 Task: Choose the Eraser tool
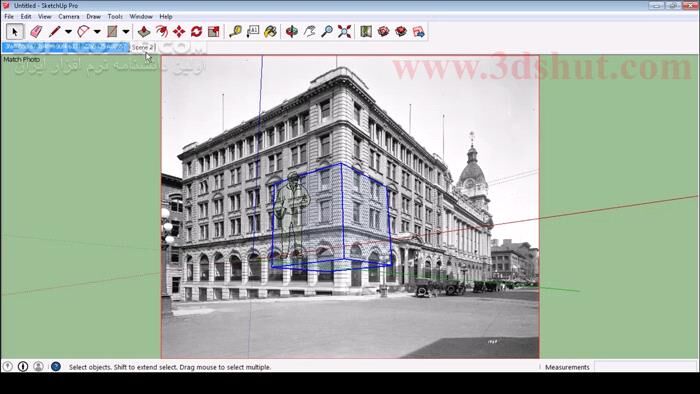point(36,32)
